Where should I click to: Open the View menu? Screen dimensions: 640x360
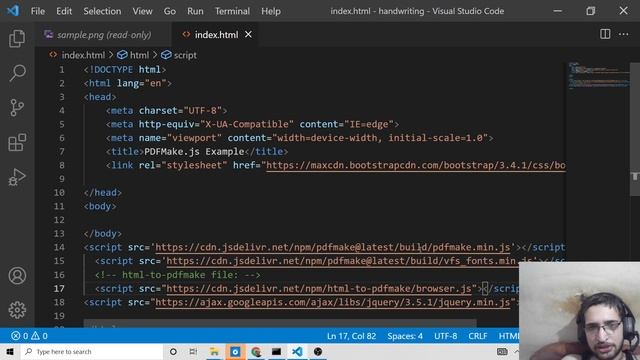(142, 11)
